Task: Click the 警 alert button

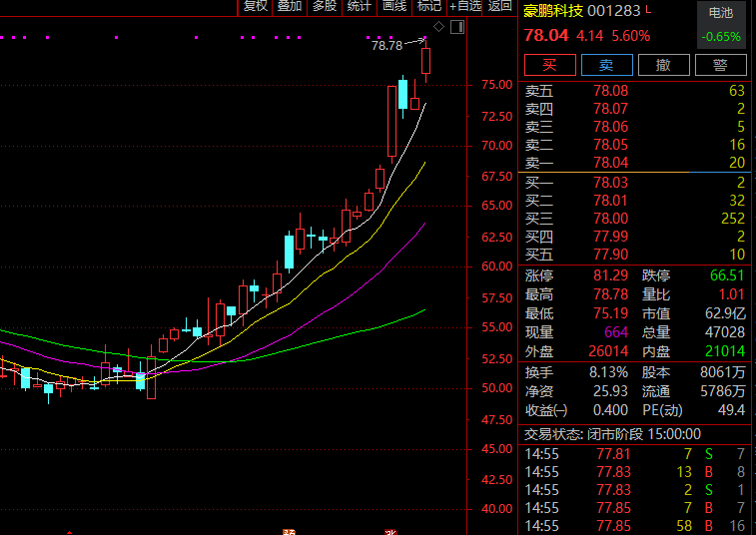Action: point(720,65)
